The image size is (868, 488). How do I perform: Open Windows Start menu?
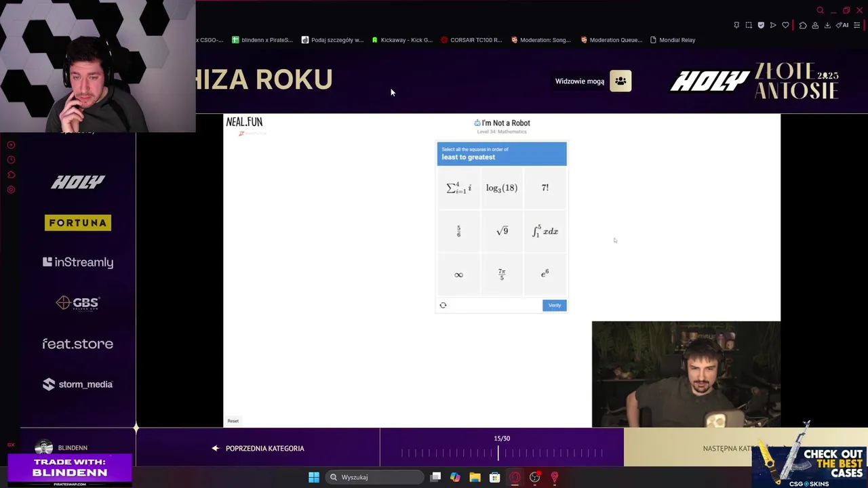point(314,477)
